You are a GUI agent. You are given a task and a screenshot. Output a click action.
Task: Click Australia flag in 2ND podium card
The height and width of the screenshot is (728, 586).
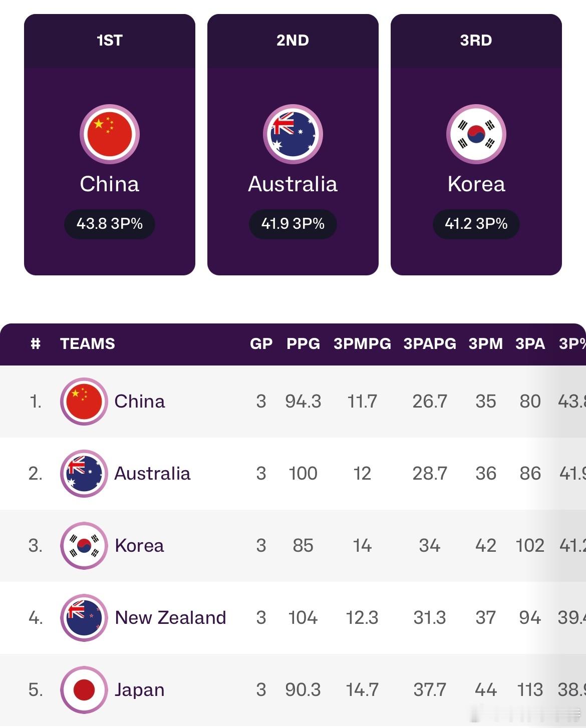293,134
